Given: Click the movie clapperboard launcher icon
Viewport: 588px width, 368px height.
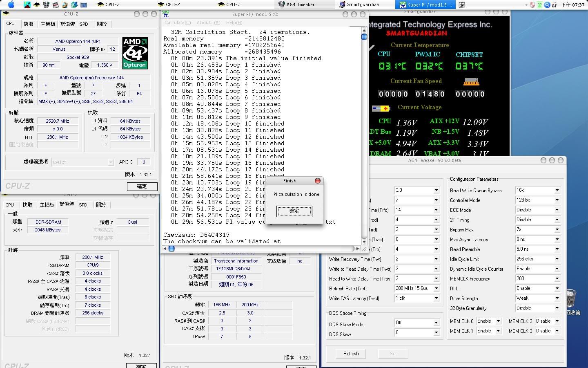Looking at the screenshot, I should pos(56,5).
